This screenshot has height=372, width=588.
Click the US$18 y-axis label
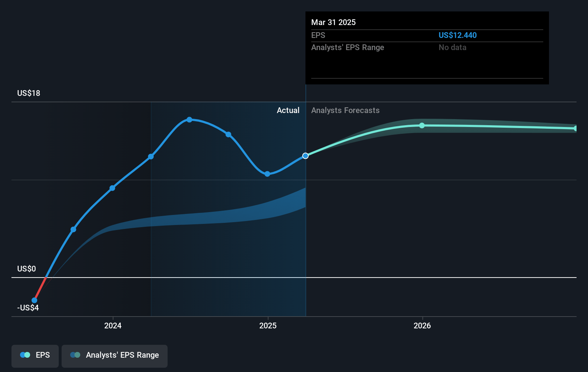coord(29,93)
